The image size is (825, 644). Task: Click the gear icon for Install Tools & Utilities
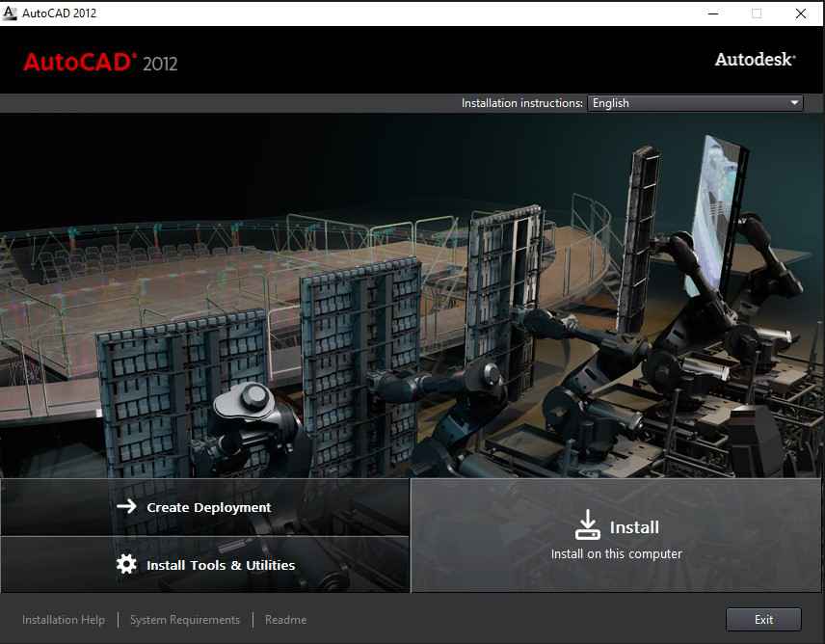[x=126, y=565]
